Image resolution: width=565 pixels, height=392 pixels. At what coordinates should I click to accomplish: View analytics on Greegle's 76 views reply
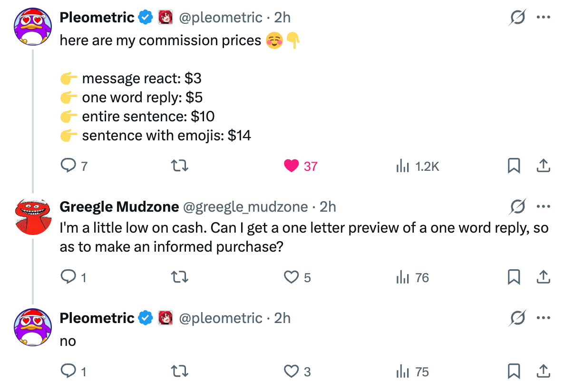[x=403, y=277]
